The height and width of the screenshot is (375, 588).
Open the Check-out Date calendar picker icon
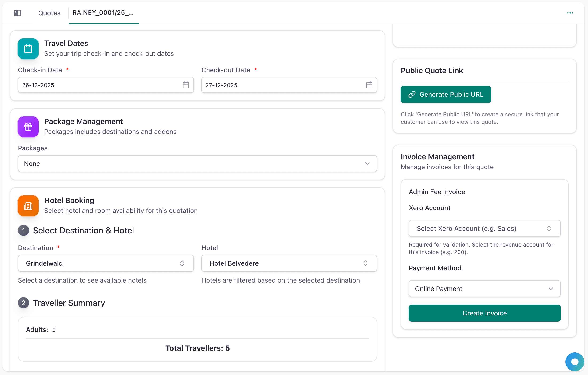point(369,85)
